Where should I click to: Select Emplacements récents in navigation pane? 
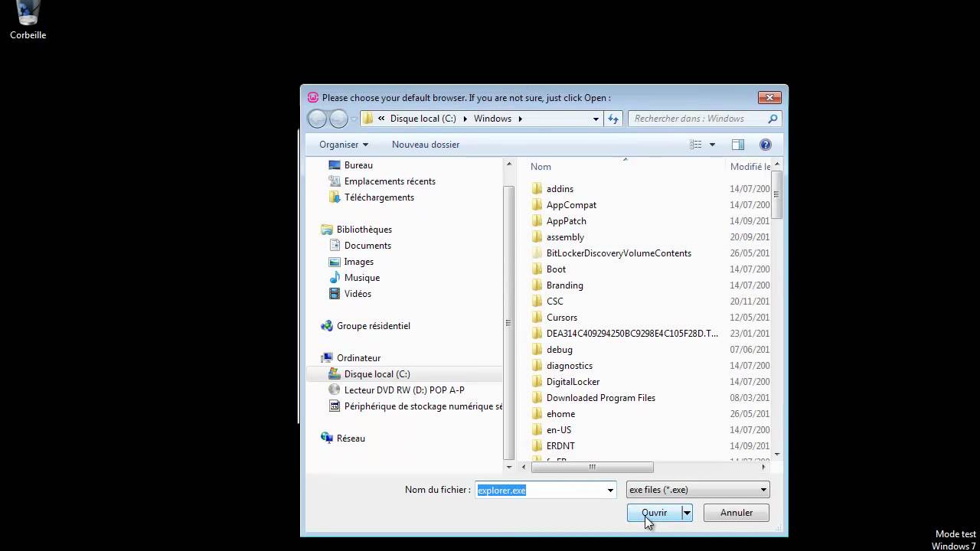(x=390, y=181)
